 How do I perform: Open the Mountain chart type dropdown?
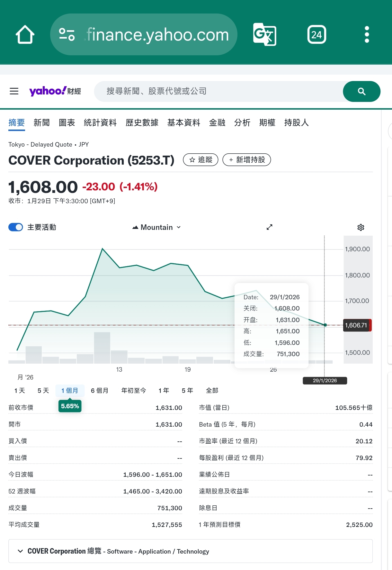(156, 227)
